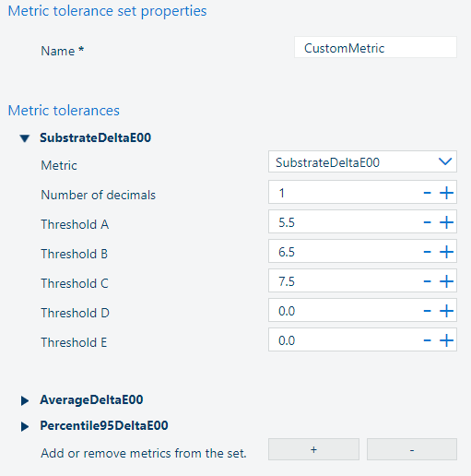Select the Threshold C value field

click(344, 281)
